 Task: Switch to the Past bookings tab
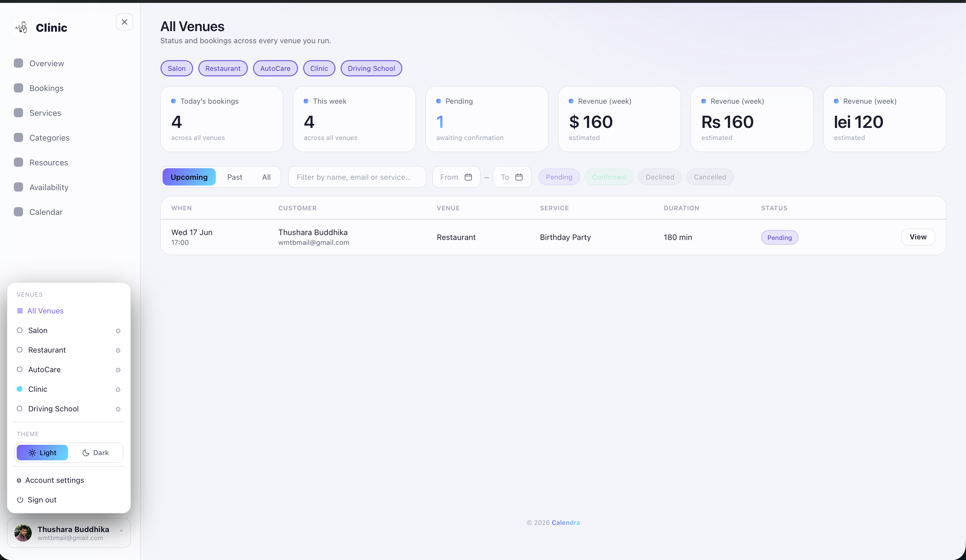tap(235, 177)
